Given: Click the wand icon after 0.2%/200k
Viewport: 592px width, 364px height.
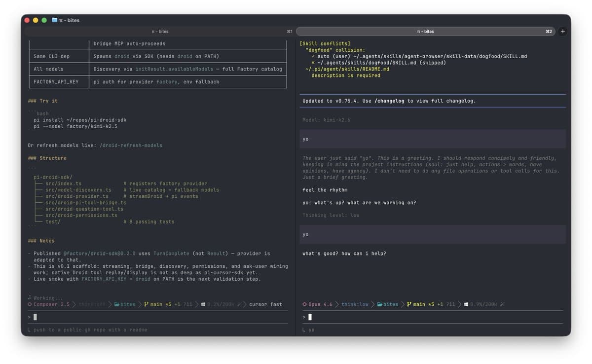Looking at the screenshot, I should click(239, 304).
